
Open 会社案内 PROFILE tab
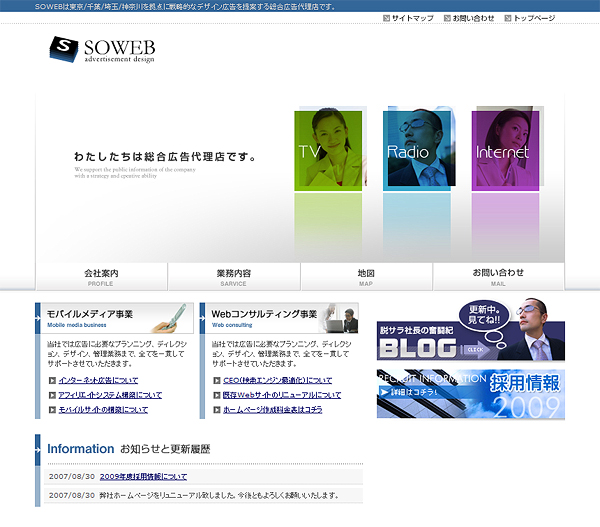[x=101, y=277]
